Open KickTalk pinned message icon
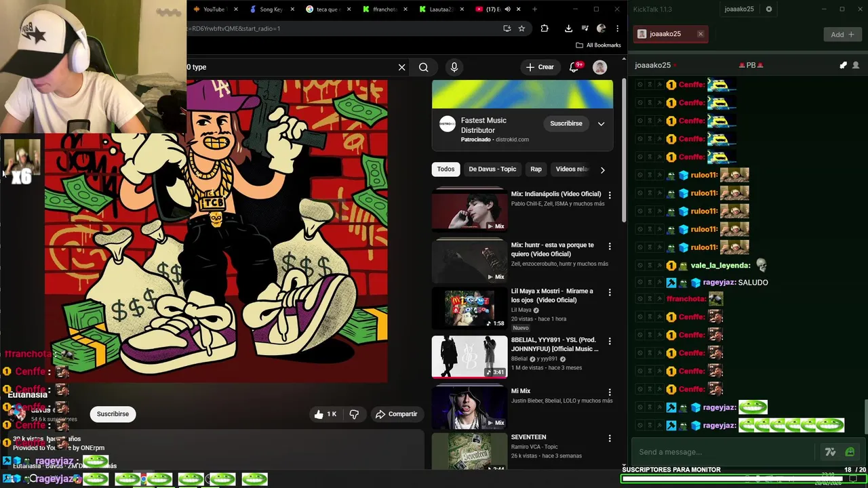This screenshot has height=488, width=868. click(843, 65)
